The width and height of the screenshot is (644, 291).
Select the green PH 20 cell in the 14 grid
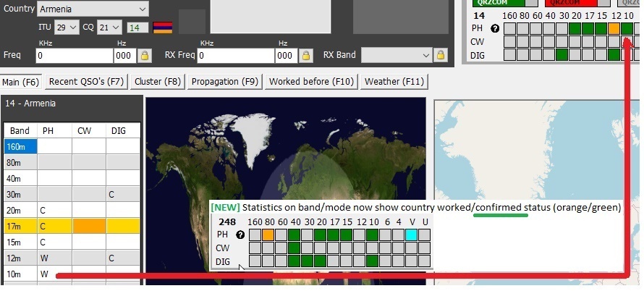(575, 28)
